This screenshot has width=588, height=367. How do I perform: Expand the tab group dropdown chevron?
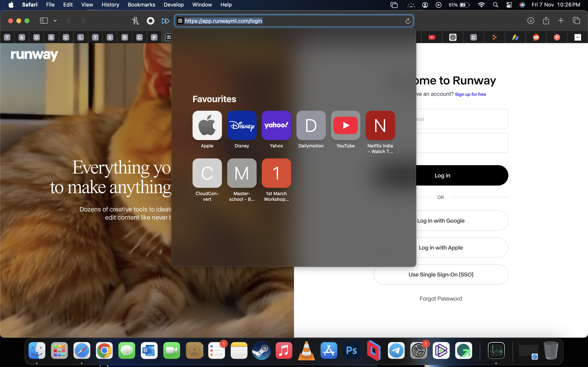(x=55, y=21)
